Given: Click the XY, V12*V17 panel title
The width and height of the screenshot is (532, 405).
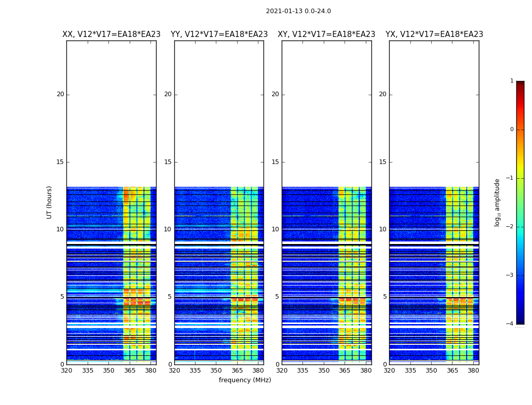Looking at the screenshot, I should (x=326, y=34).
